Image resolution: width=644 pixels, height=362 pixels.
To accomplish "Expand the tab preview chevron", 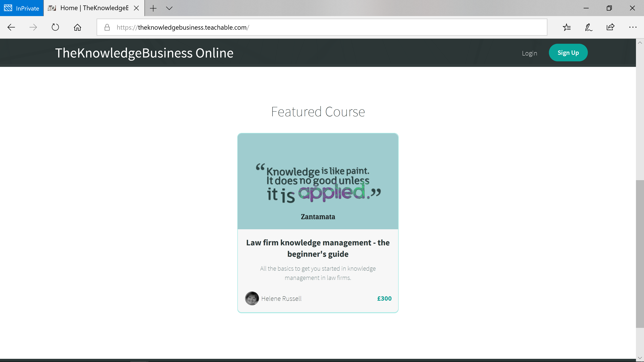I will [x=169, y=8].
